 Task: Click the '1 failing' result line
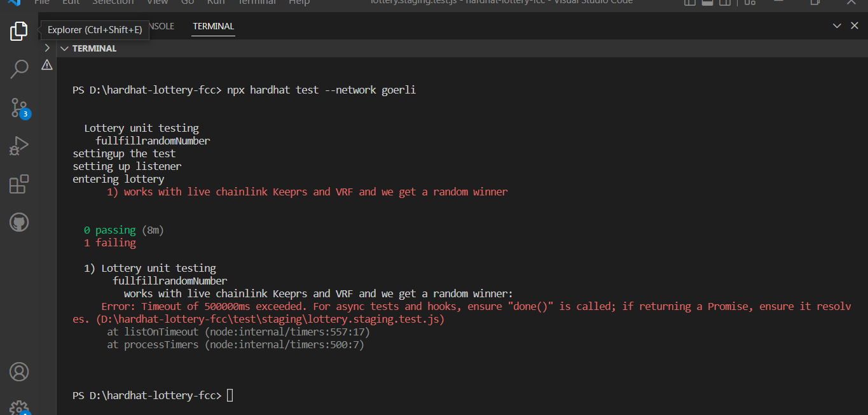pyautogui.click(x=110, y=243)
